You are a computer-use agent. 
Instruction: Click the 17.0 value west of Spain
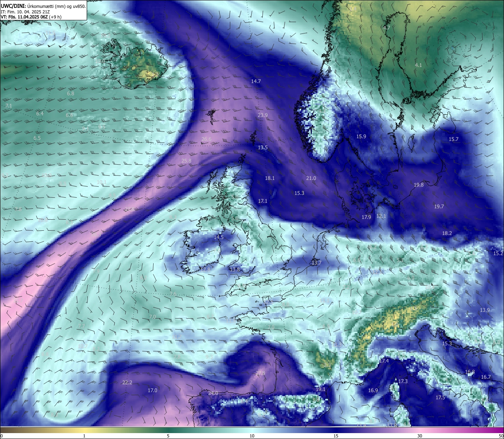pos(152,390)
